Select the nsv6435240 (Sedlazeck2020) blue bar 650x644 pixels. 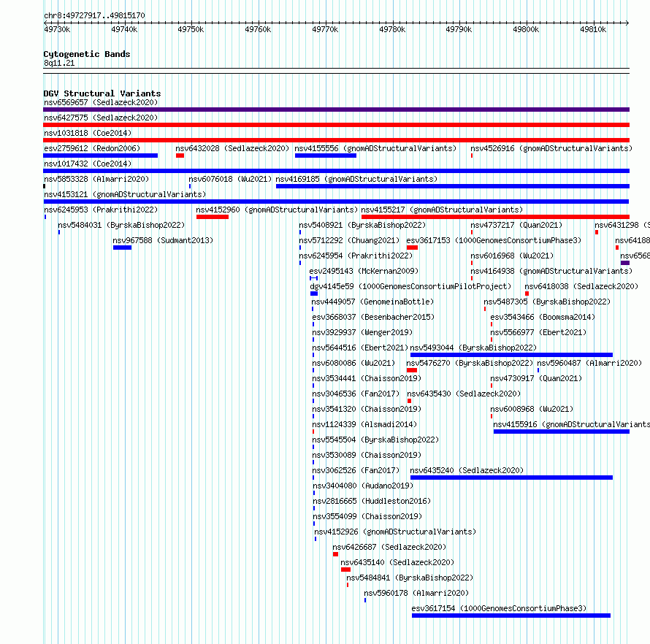(x=511, y=478)
